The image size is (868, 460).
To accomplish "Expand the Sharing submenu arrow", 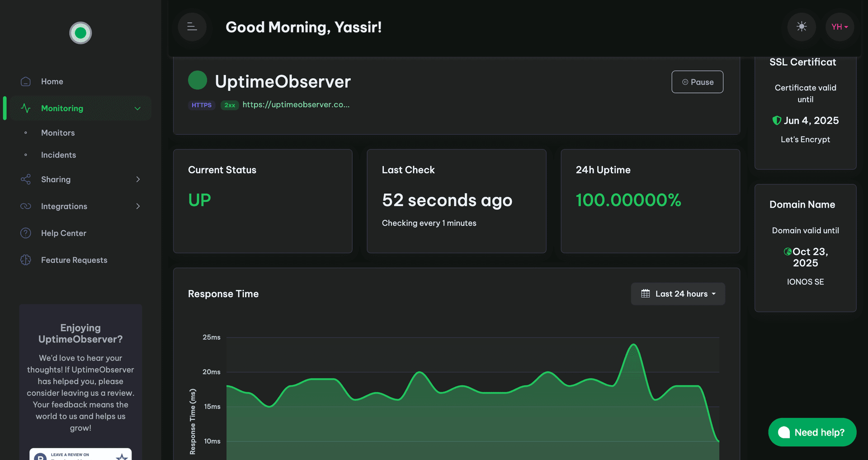I will coord(138,180).
